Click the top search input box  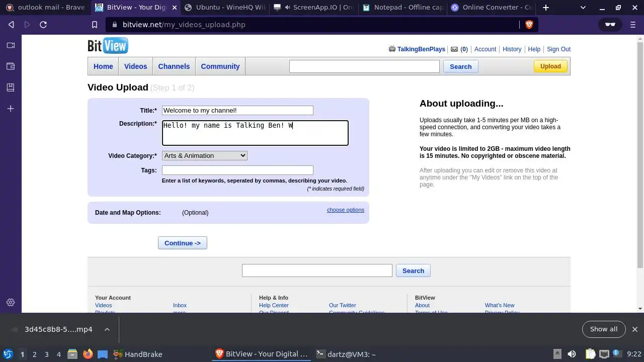point(364,66)
